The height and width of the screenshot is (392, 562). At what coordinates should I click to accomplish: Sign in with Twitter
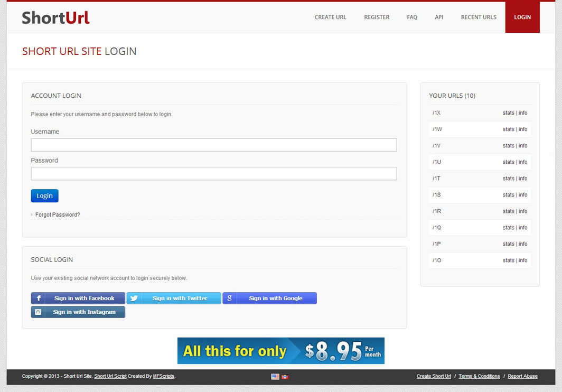[174, 298]
